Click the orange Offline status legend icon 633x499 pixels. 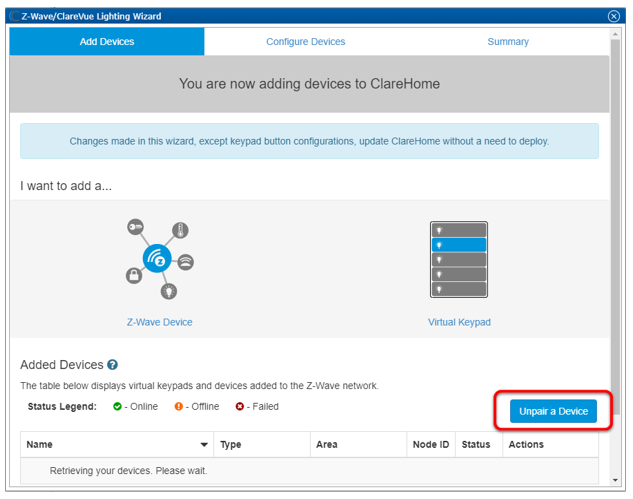pos(178,407)
